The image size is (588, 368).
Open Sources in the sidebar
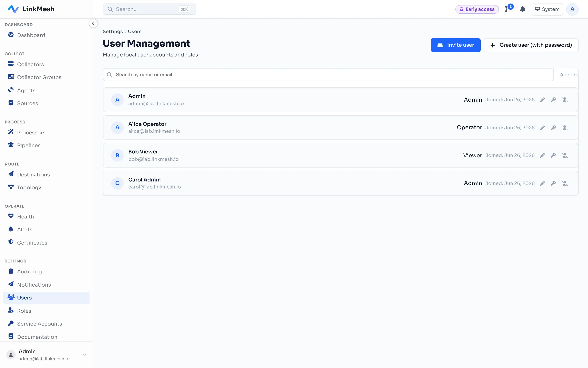click(x=46, y=103)
